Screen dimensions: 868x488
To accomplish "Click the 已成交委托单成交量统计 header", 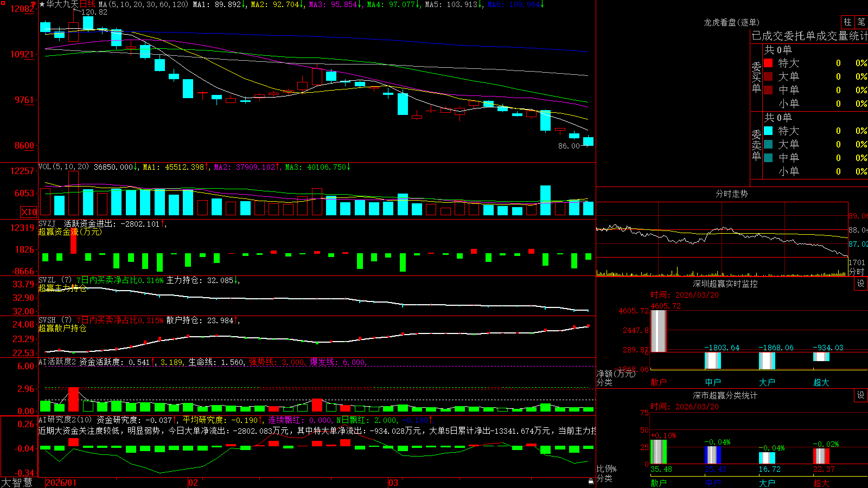I will pos(809,36).
